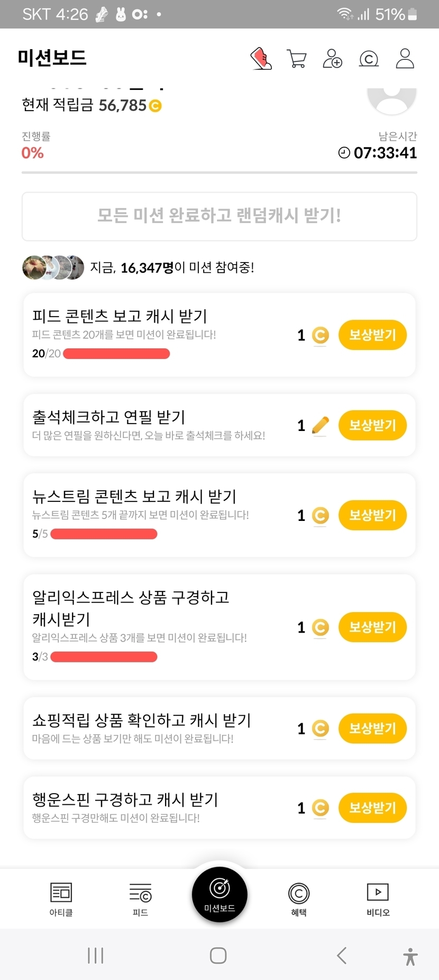The width and height of the screenshot is (439, 980).
Task: Open the cash coin icon in header
Action: (x=369, y=58)
